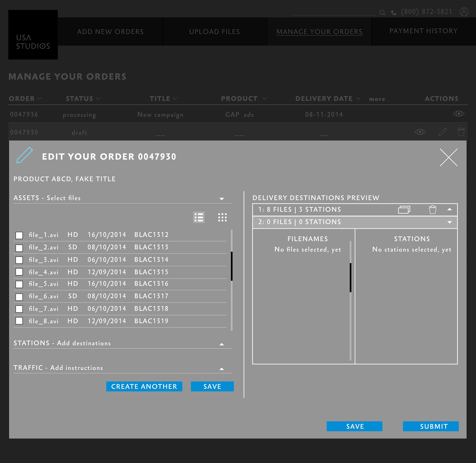Expand the Traffic add instructions section
476x463 pixels.
222,369
